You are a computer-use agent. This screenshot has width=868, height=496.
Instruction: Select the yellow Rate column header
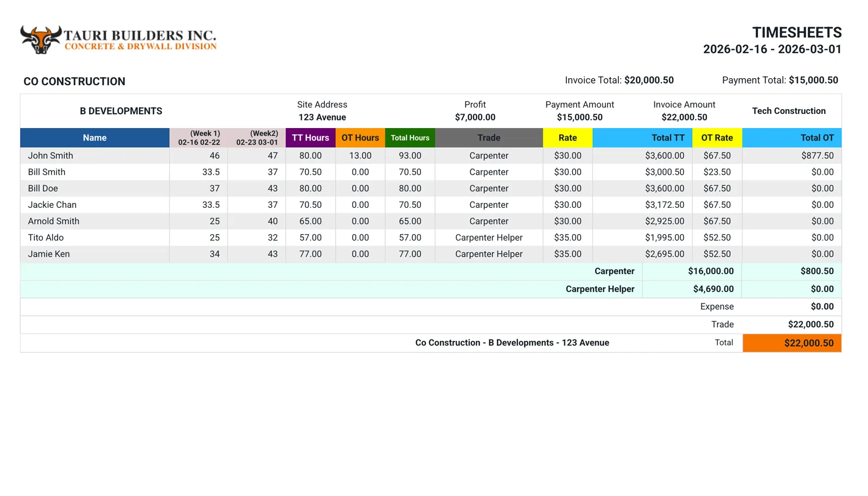pos(567,138)
